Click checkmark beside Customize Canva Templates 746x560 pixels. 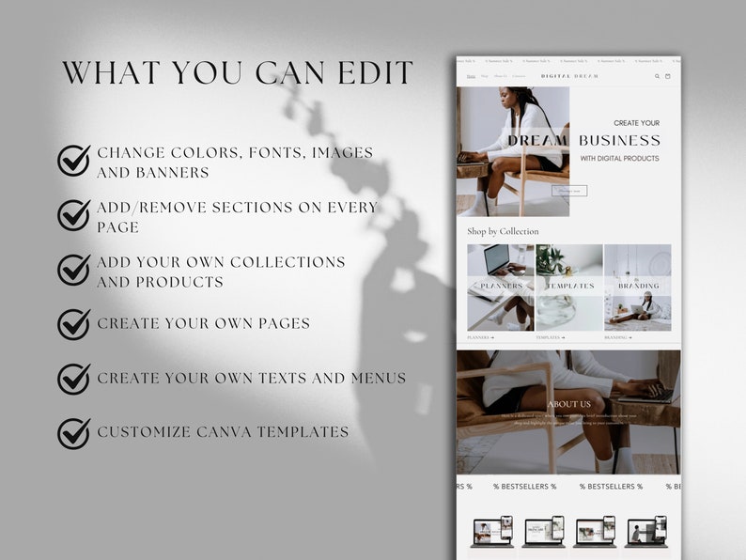tap(73, 433)
